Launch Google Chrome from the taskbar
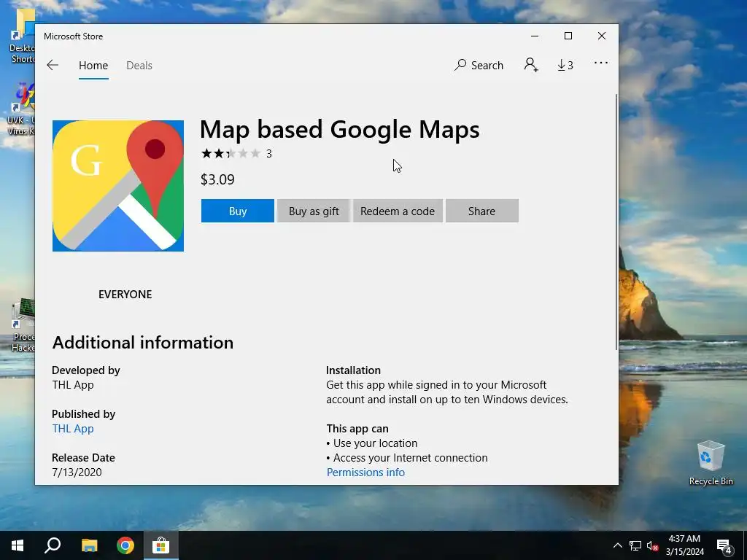Screen dimensions: 747x560 pyautogui.click(x=125, y=545)
